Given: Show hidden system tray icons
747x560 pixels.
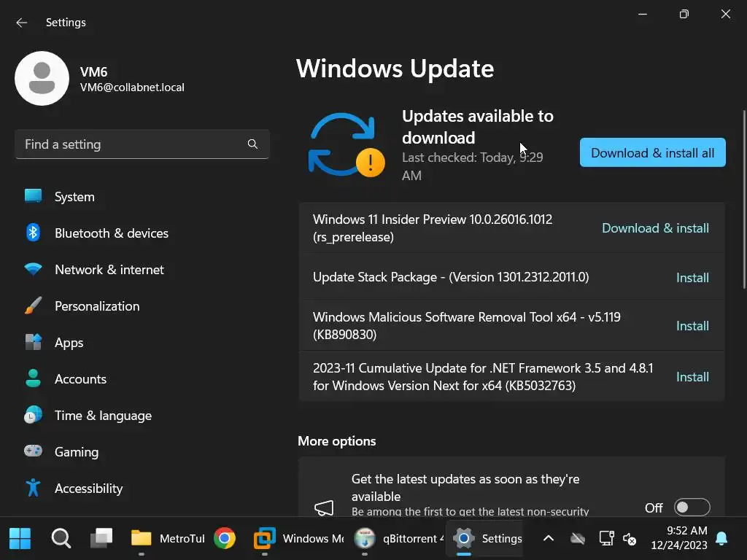Looking at the screenshot, I should 549,539.
